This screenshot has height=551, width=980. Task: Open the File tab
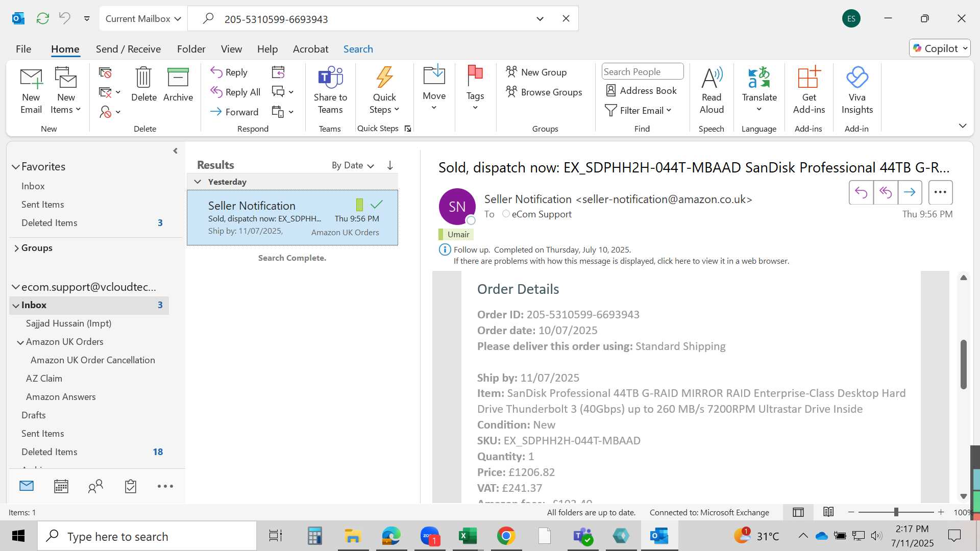point(23,49)
